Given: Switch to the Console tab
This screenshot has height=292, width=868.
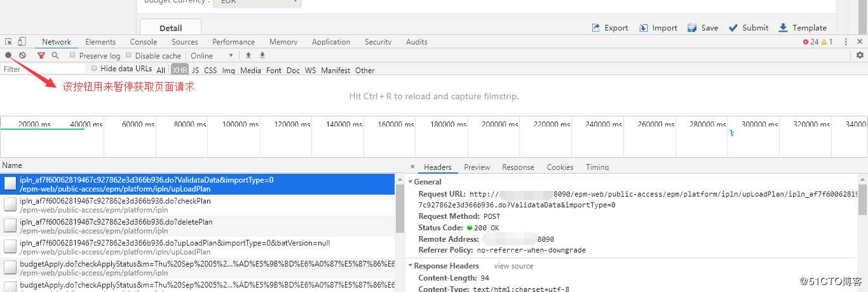Looking at the screenshot, I should 144,42.
